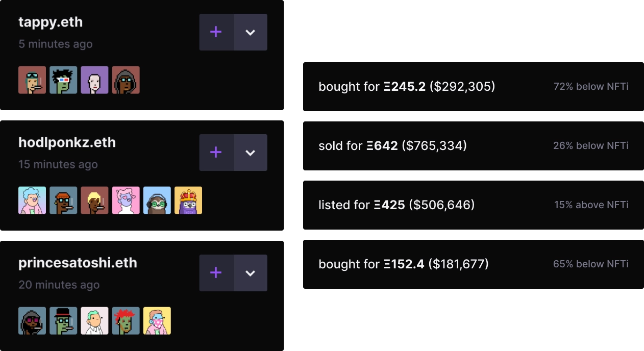Open princesatoshi.eth's red-mohawk zombie punk thumbnail

(x=126, y=321)
